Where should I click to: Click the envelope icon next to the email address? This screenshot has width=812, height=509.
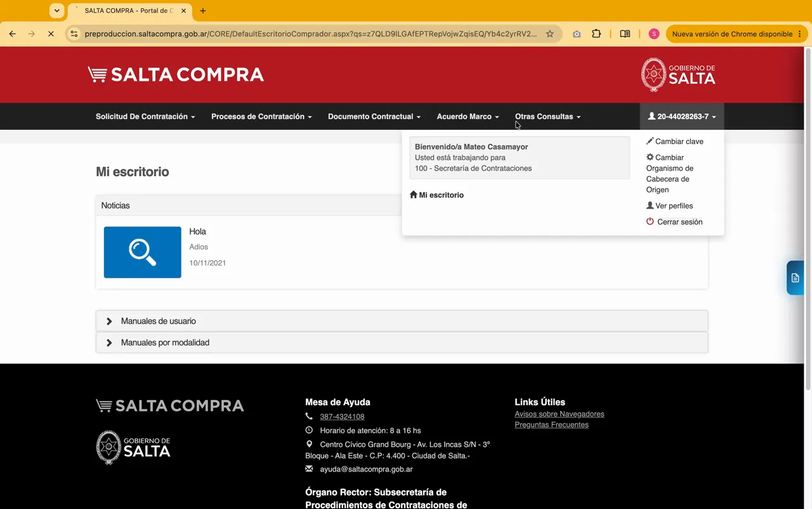coord(309,469)
